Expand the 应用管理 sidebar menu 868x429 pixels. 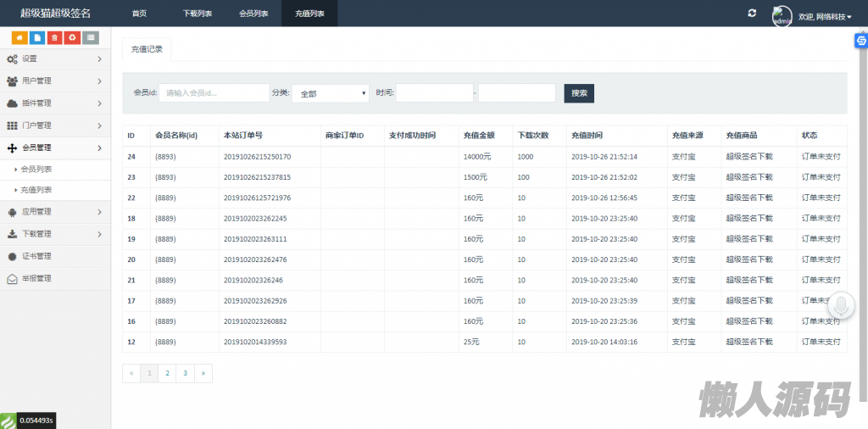[55, 212]
